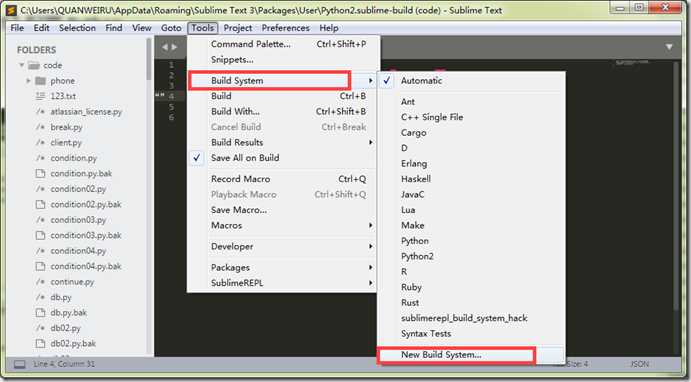Select Make build system
The width and height of the screenshot is (691, 382).
(472, 225)
